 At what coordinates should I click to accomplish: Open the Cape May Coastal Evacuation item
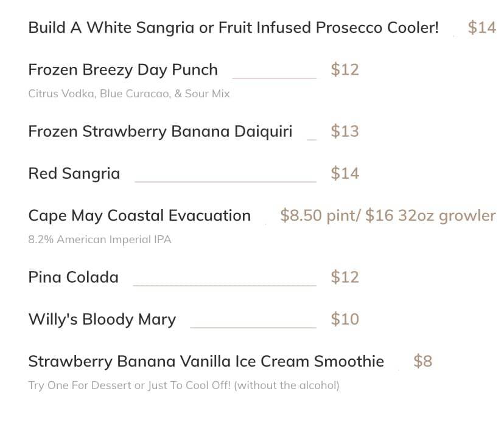(139, 216)
